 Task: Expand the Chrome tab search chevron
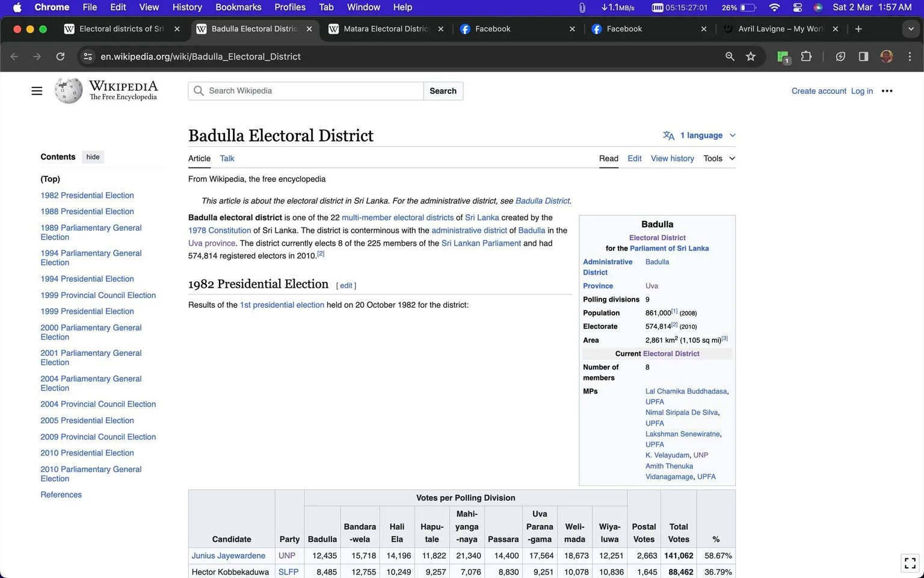pyautogui.click(x=910, y=29)
